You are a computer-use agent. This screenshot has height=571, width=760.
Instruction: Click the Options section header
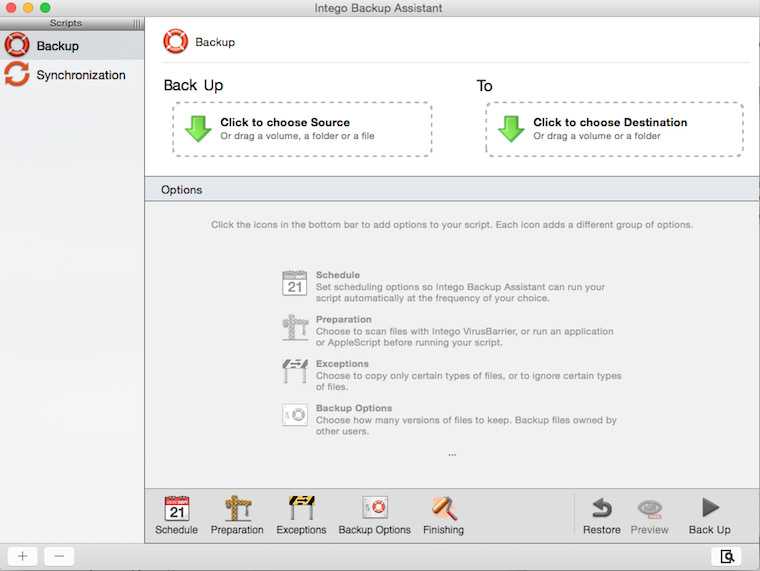(452, 190)
